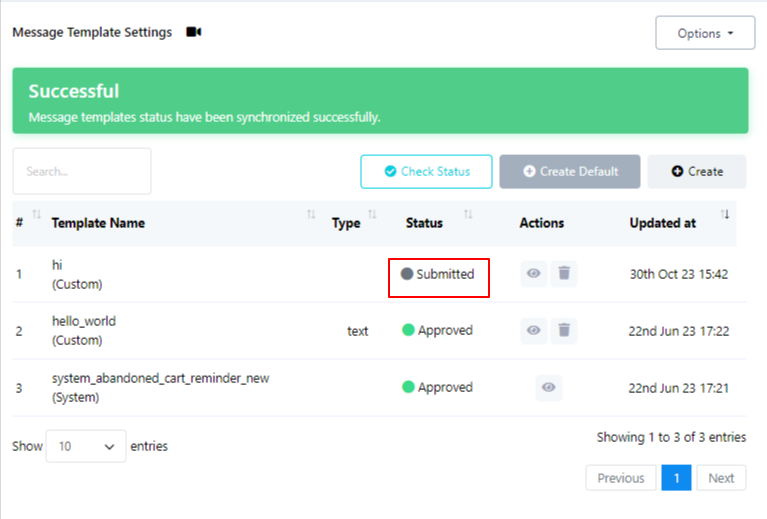Screen dimensions: 767x519
Task: Click the Check Status button
Action: point(427,172)
